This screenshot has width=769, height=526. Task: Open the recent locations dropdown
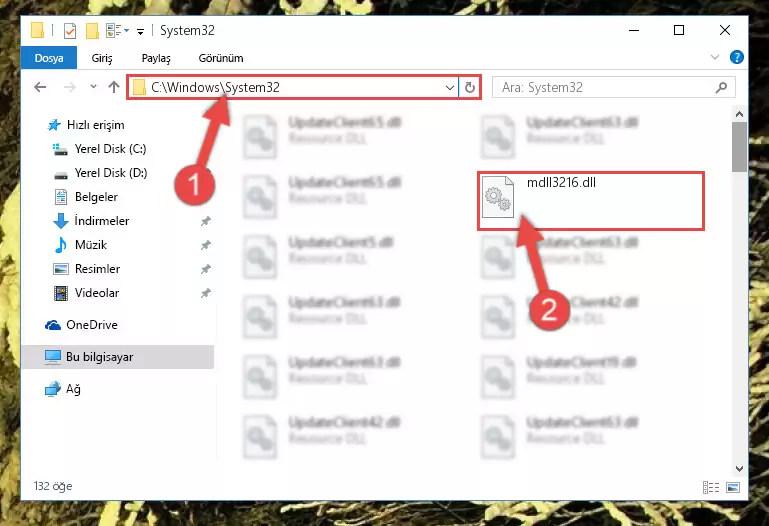tap(93, 87)
